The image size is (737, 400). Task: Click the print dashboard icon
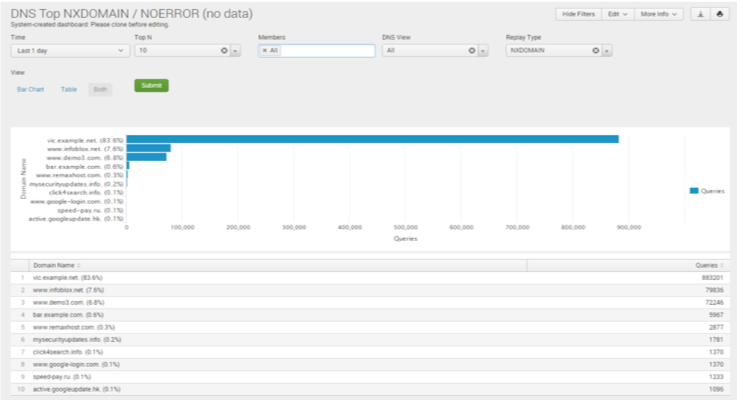tap(720, 15)
